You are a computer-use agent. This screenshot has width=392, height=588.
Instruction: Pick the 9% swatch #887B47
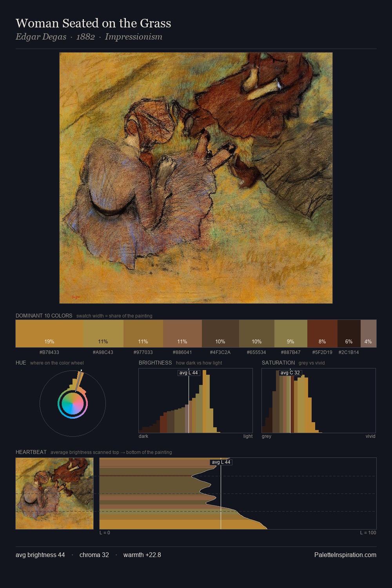tap(291, 334)
